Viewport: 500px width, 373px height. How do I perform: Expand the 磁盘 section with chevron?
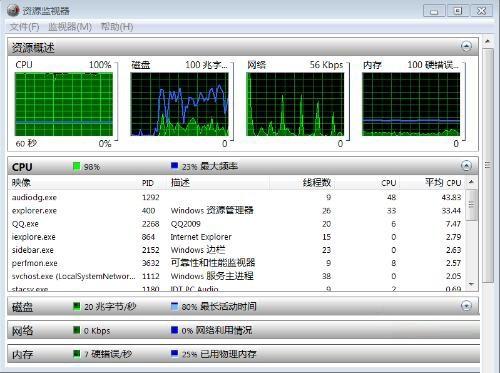tap(466, 305)
